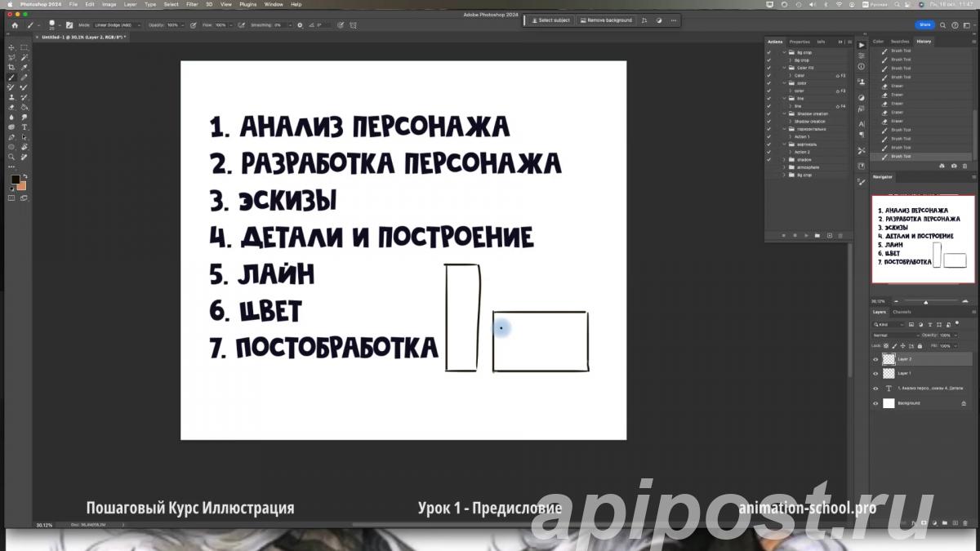This screenshot has height=551, width=980.
Task: Click the Home icon in options bar
Action: [15, 25]
